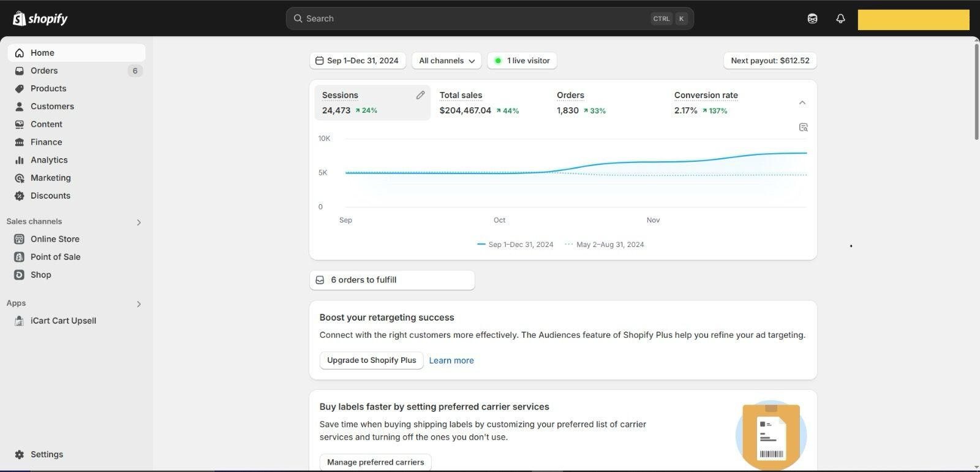The image size is (980, 472).
Task: Collapse the metrics chart with chevron
Action: coord(802,102)
